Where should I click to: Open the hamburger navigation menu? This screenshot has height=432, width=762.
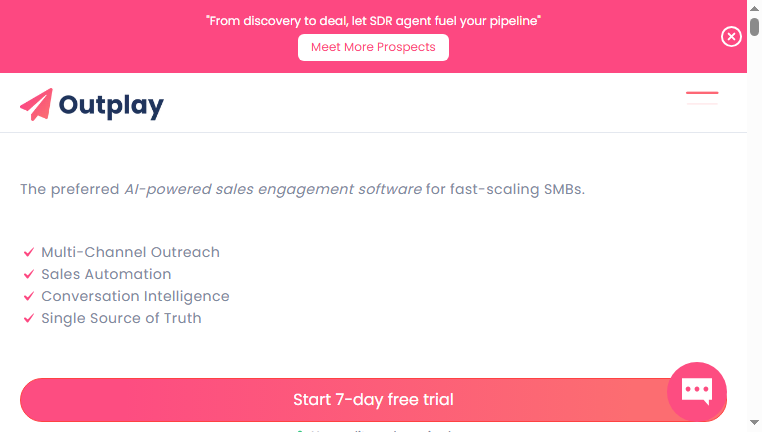click(x=702, y=98)
